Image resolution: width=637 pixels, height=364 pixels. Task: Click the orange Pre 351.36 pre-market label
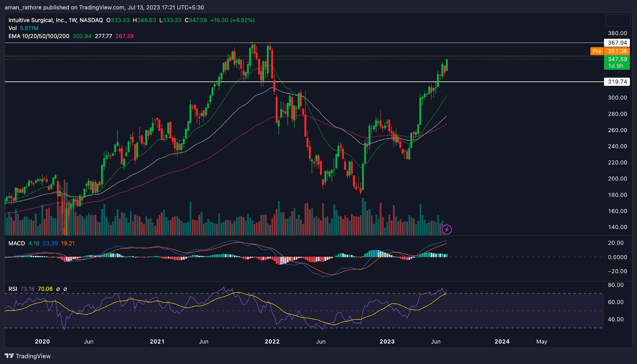pyautogui.click(x=610, y=51)
